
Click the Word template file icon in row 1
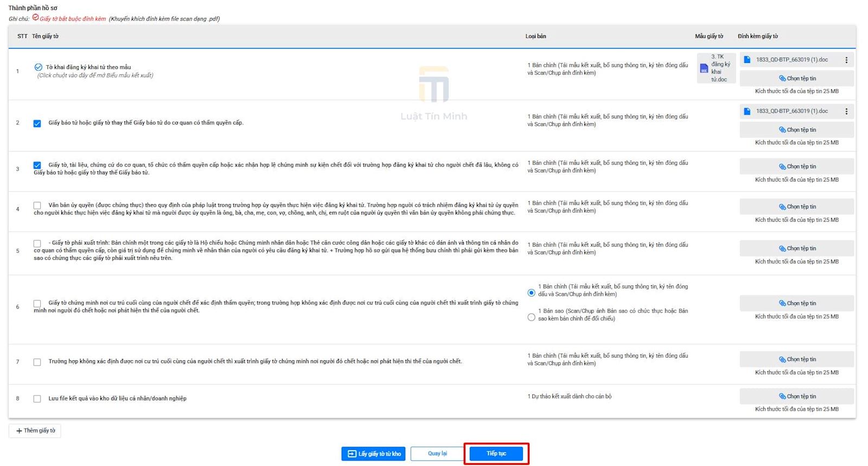704,68
